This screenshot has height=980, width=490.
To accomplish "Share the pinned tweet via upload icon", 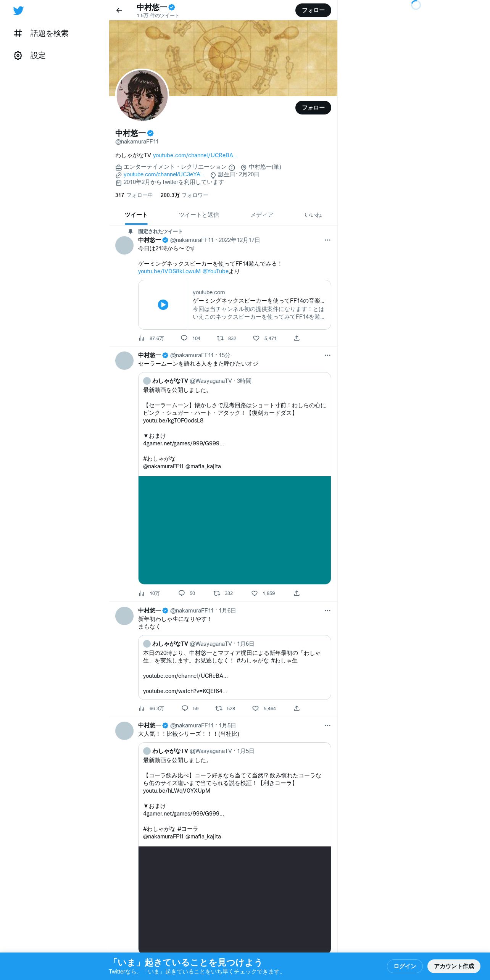I will (297, 338).
